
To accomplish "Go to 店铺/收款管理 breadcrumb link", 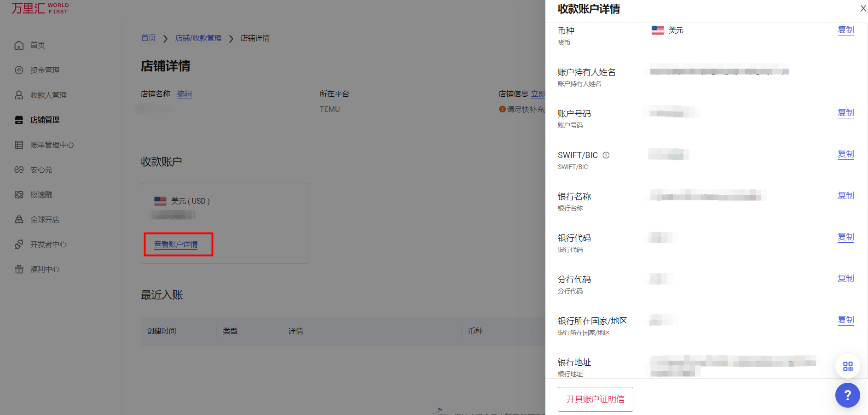I will tap(198, 38).
